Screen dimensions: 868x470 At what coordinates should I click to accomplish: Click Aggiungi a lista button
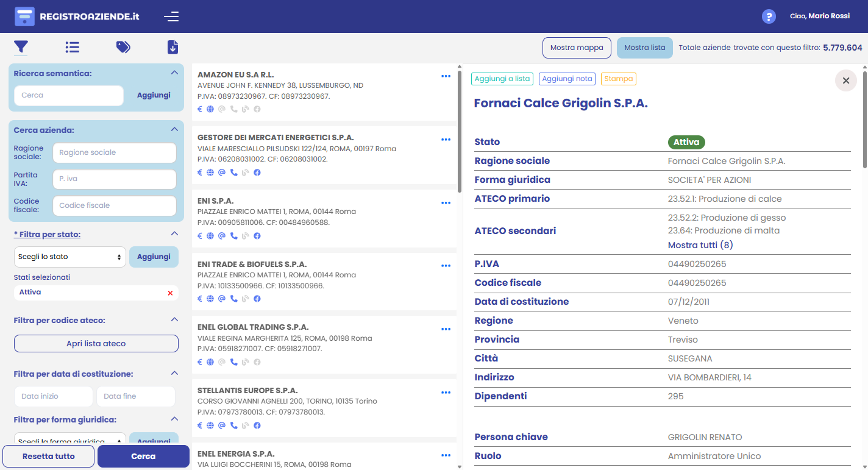coord(502,79)
